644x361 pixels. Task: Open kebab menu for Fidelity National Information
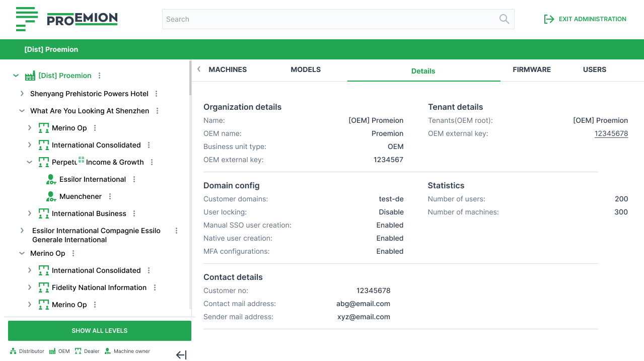pyautogui.click(x=155, y=287)
